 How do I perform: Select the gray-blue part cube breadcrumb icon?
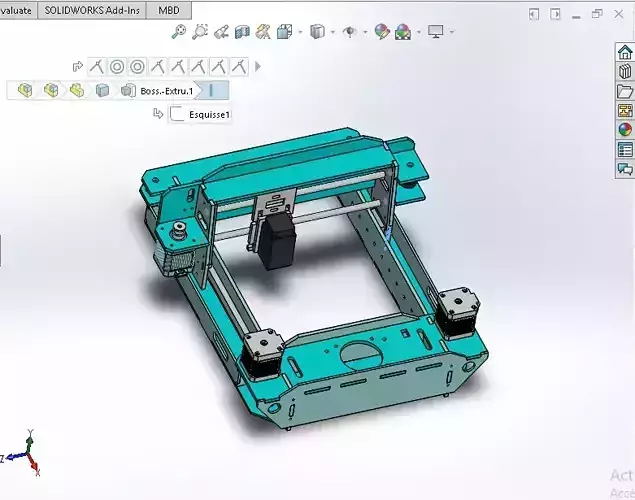pyautogui.click(x=102, y=90)
